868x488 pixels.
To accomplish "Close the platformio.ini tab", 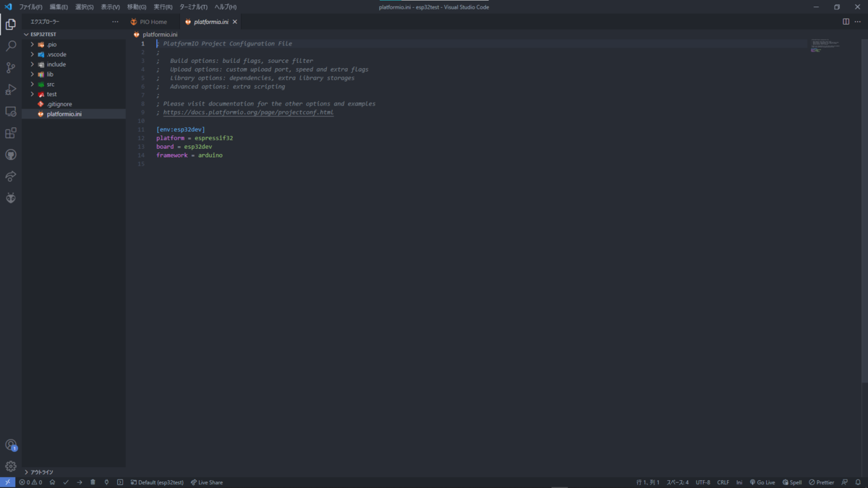I will coord(236,22).
